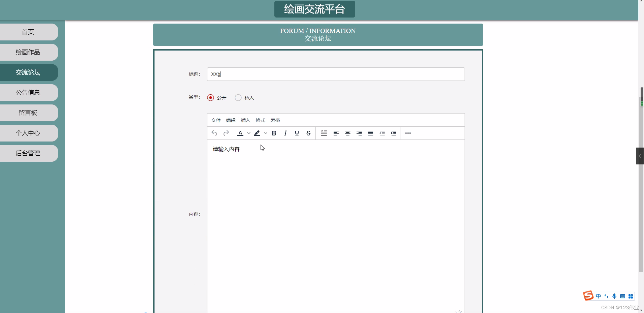Open the 插入 menu in the editor
This screenshot has height=313, width=644.
[245, 120]
